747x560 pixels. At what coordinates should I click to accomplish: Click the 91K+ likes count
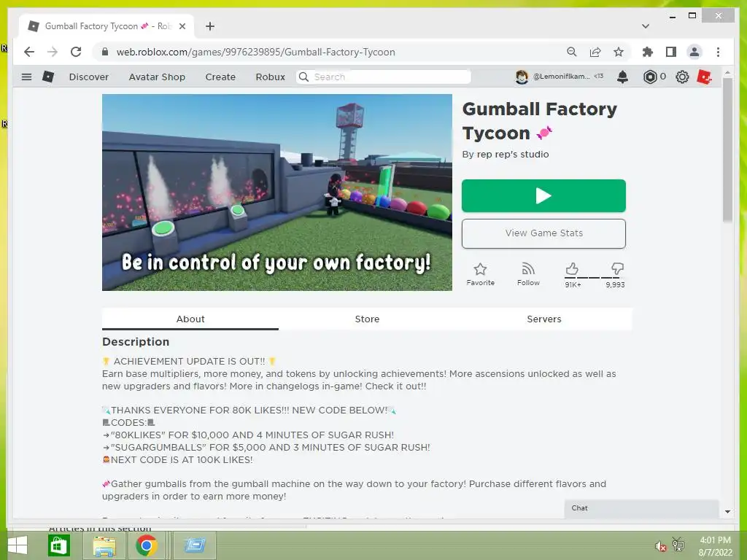pyautogui.click(x=573, y=285)
